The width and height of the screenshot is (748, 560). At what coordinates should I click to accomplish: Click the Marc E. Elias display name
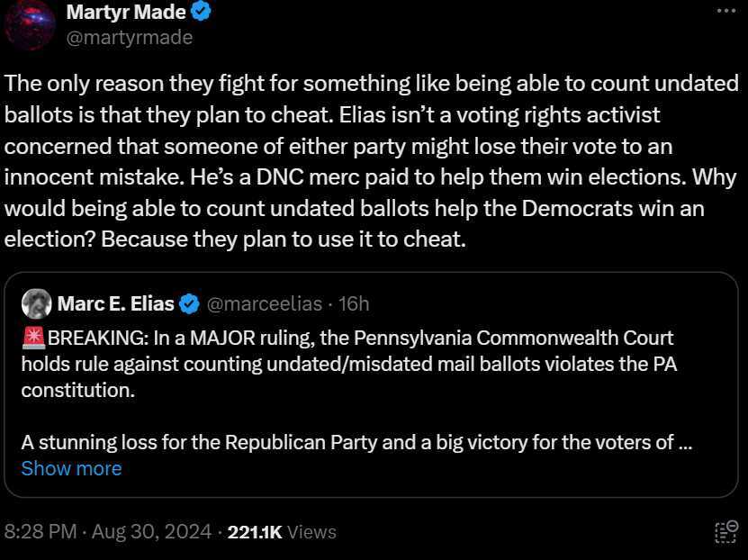(115, 304)
